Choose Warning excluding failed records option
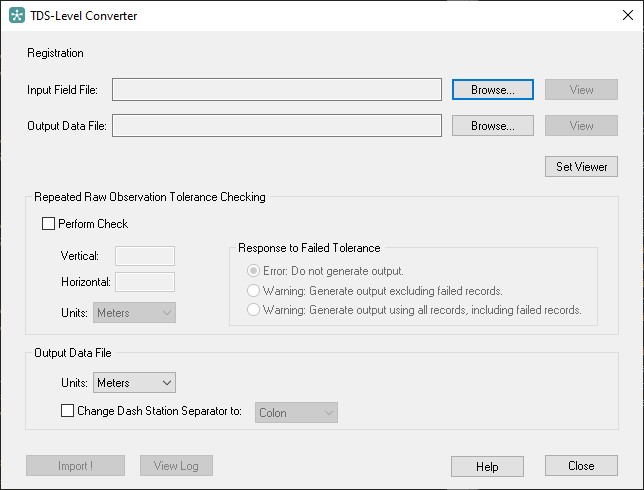The height and width of the screenshot is (490, 644). 253,291
